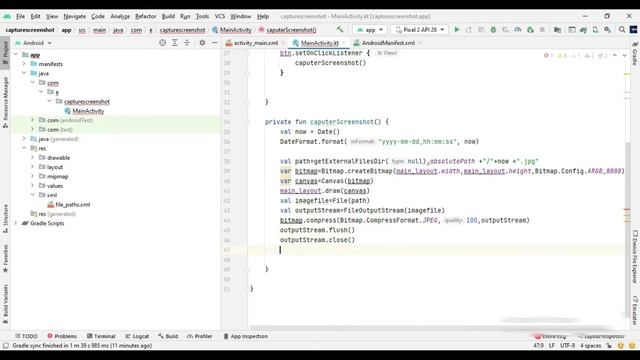The width and height of the screenshot is (640, 360).
Task: Open Project panel gear options
Action: coord(202,43)
